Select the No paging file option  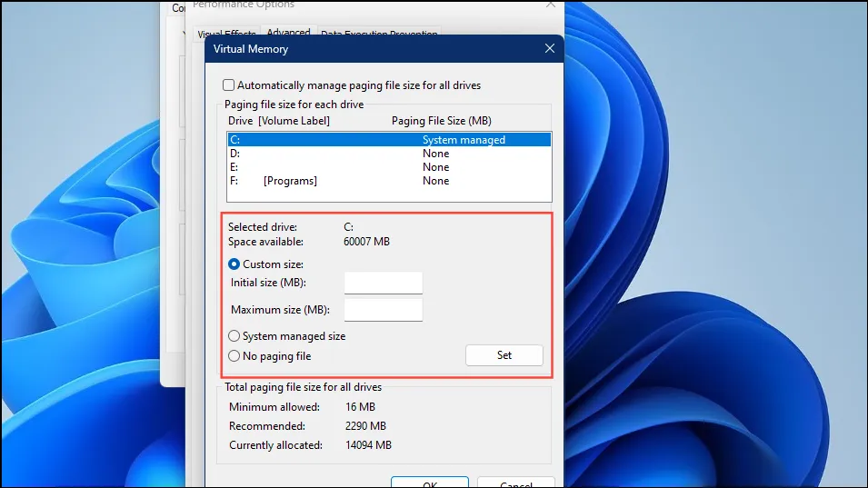click(x=234, y=356)
